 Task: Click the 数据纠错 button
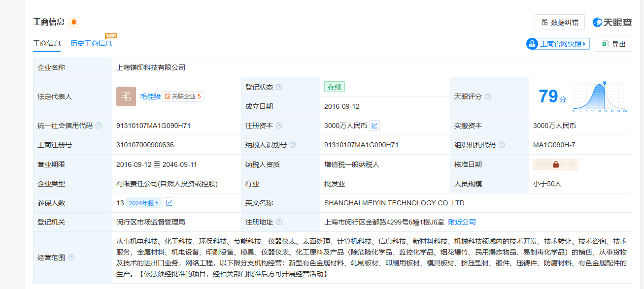point(559,22)
